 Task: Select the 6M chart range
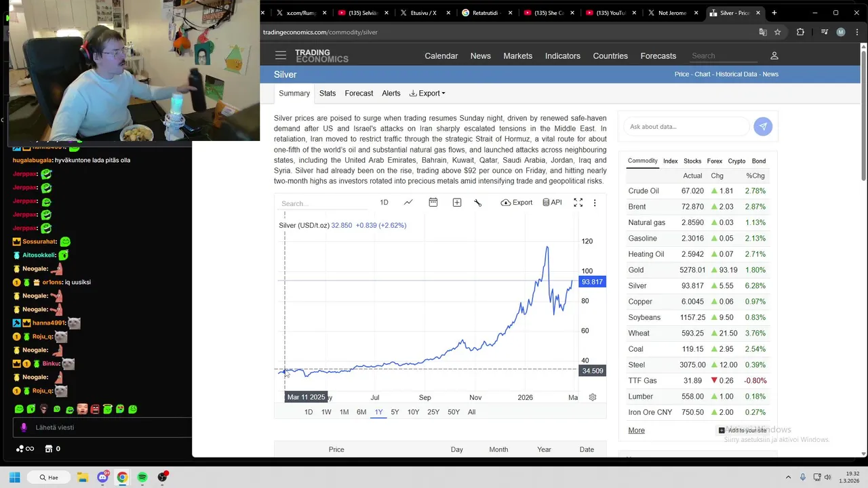click(x=361, y=412)
